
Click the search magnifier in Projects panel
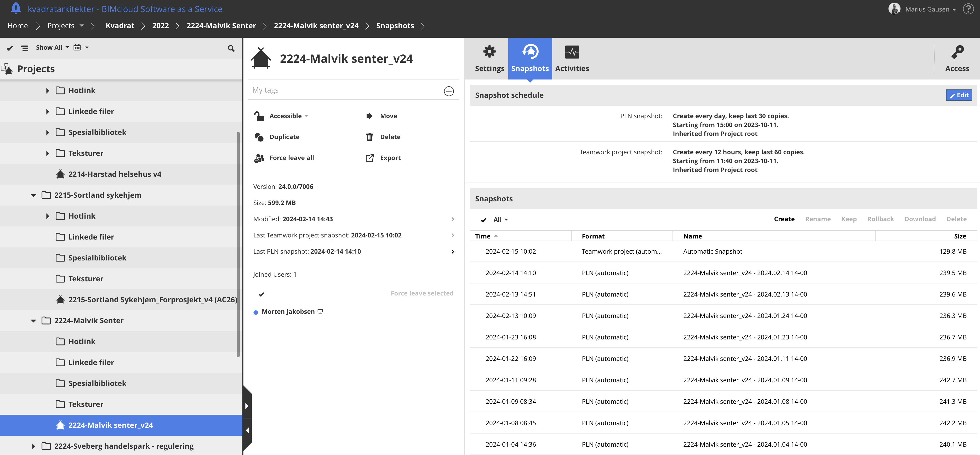tap(231, 48)
